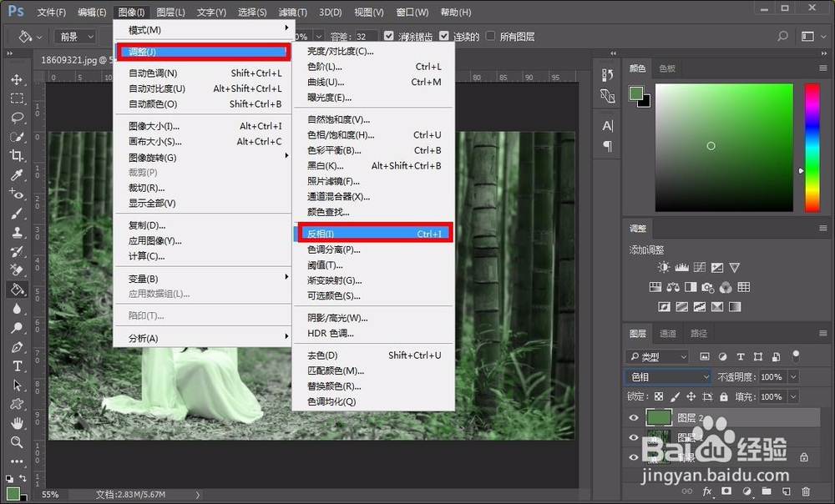Choose 反相(I) from the adjustments submenu
The width and height of the screenshot is (835, 504).
[373, 234]
